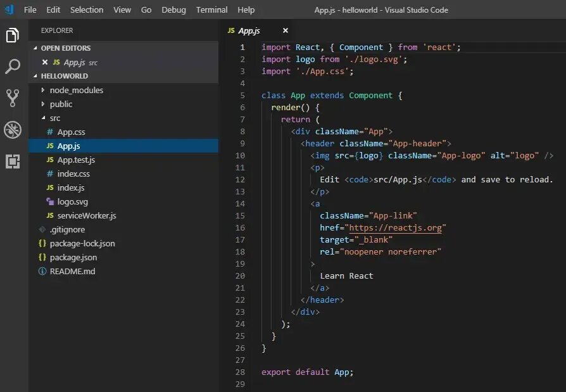Click the hash icon beside index.css

[50, 174]
